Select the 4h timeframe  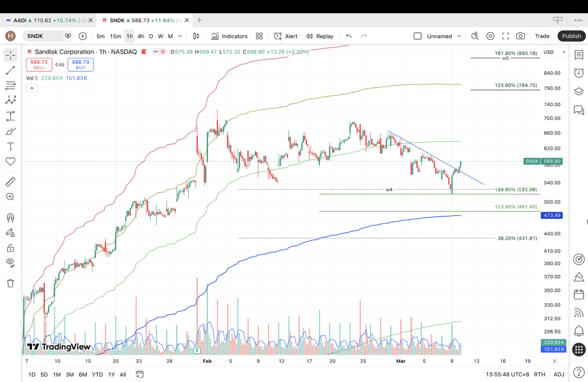(x=141, y=36)
